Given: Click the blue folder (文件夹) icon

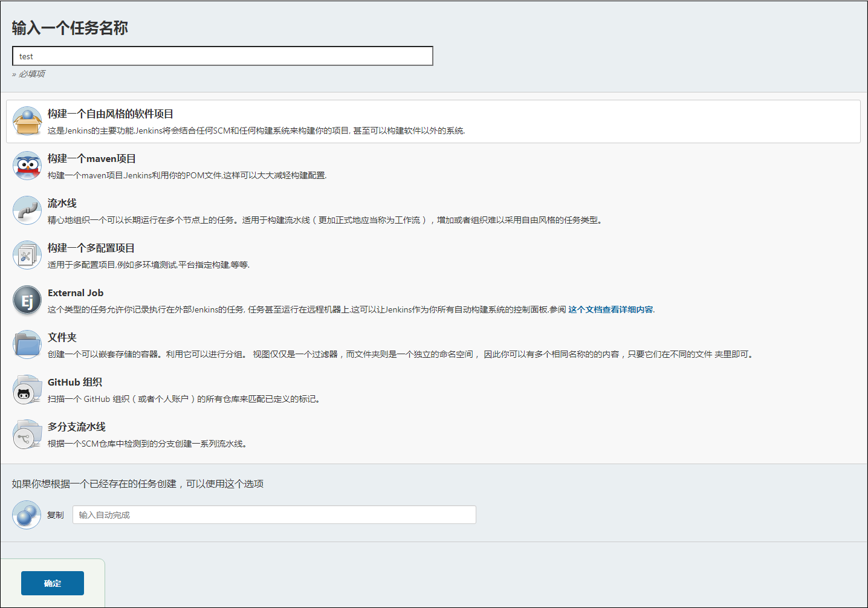Looking at the screenshot, I should point(27,344).
